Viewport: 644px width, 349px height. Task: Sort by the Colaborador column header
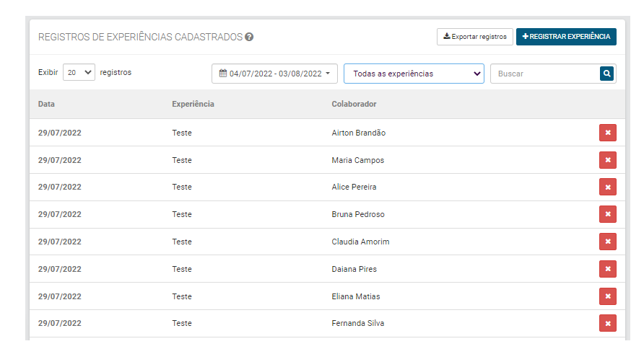point(354,104)
